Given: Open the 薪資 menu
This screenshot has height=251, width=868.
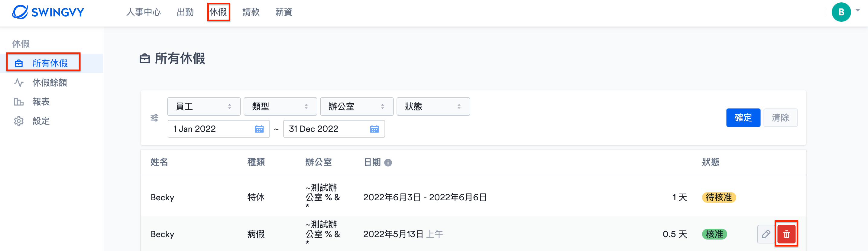Looking at the screenshot, I should (x=283, y=12).
